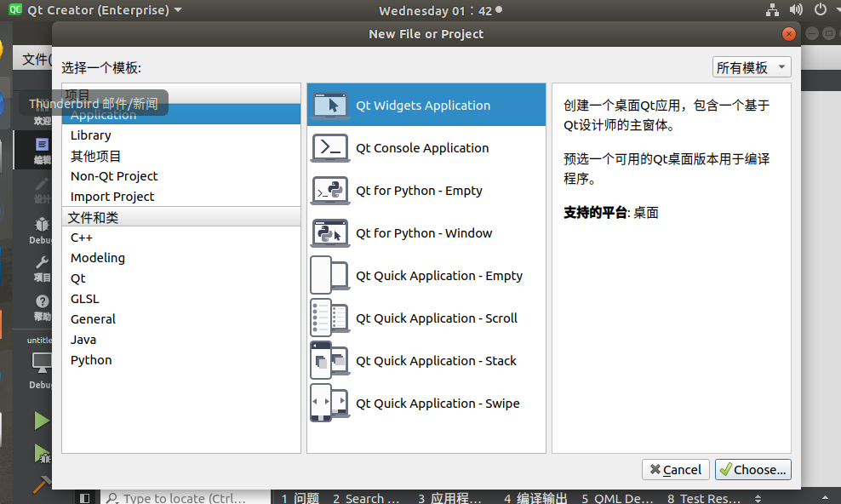Select the General category
This screenshot has height=504, width=841.
pyautogui.click(x=181, y=319)
